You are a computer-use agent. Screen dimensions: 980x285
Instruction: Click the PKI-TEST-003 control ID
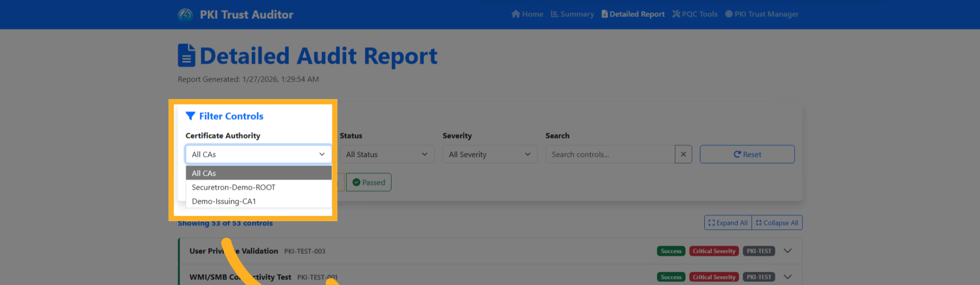(x=305, y=251)
